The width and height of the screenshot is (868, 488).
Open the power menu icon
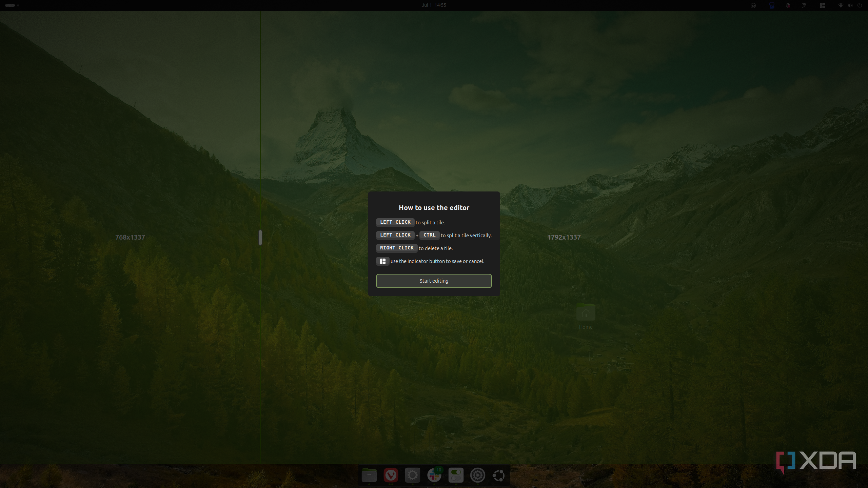coord(860,5)
